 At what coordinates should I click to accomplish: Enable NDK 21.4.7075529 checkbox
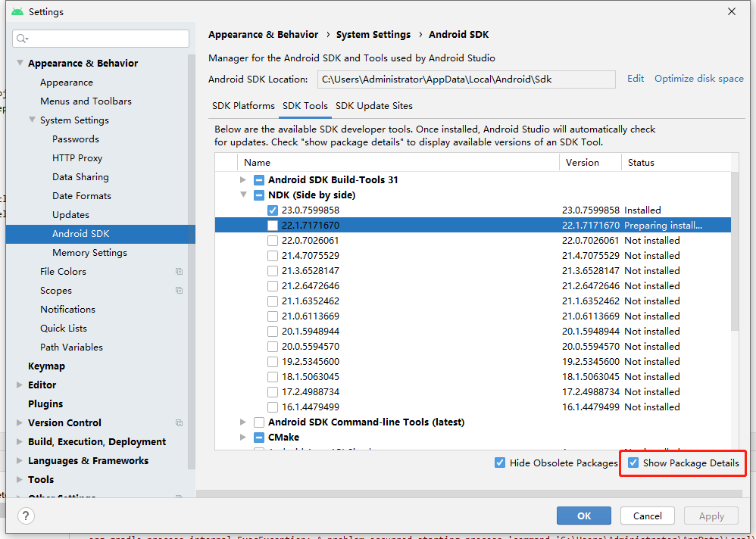pos(273,256)
